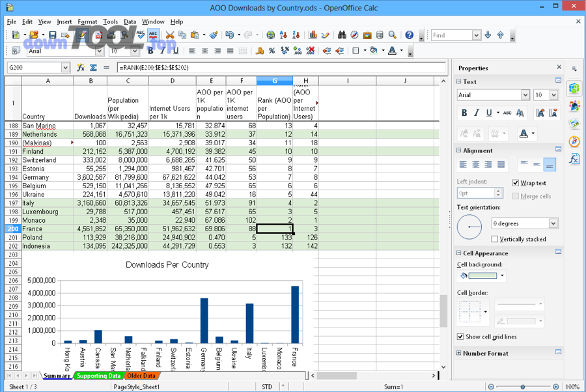Select the Sum icon in formula bar

pos(92,67)
